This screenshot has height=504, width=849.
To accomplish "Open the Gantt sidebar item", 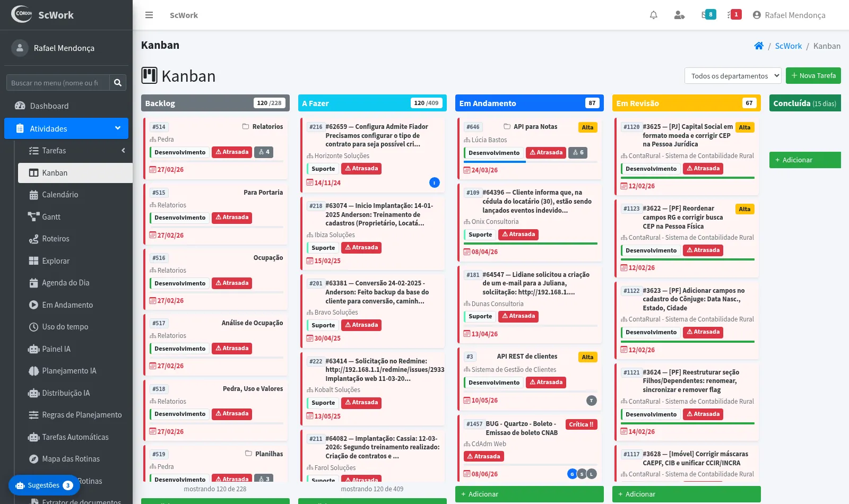I will pos(75,217).
